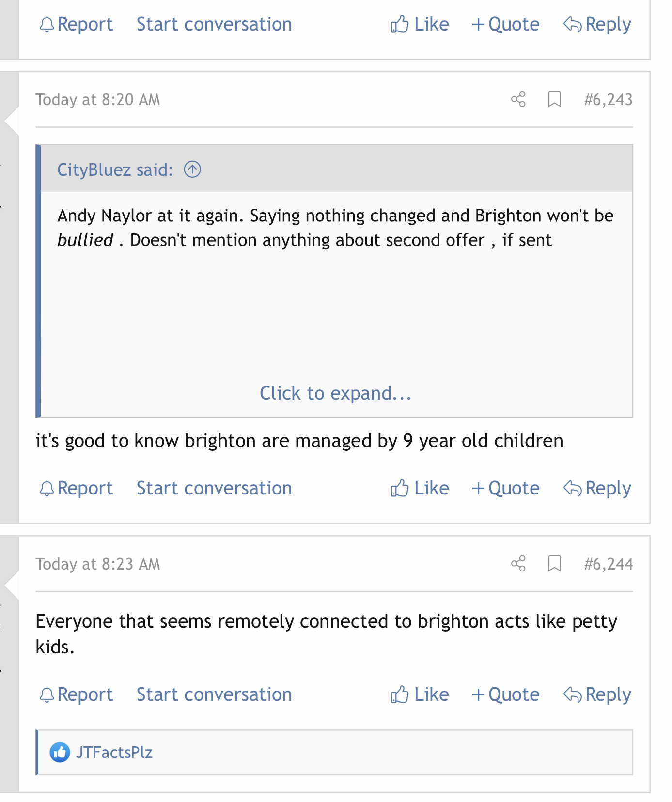The image size is (672, 802).
Task: Reply to post #6,244
Action: (x=597, y=694)
